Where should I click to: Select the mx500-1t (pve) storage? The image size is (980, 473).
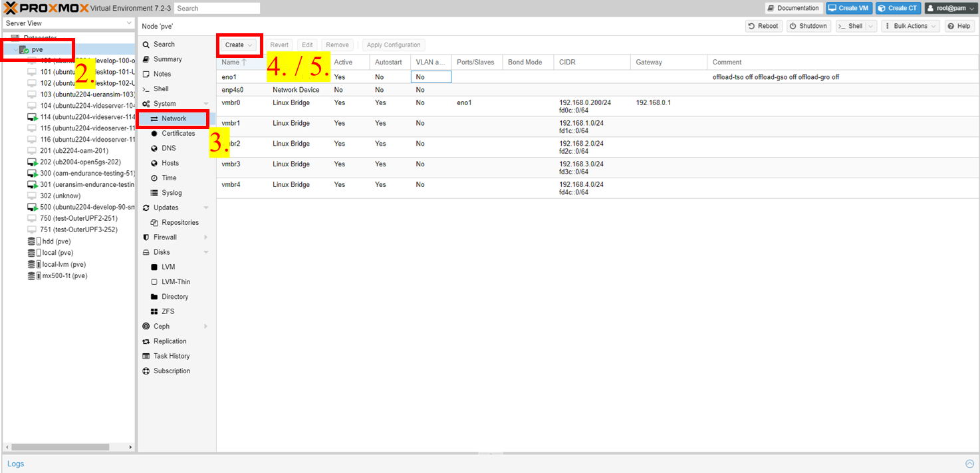tap(58, 275)
